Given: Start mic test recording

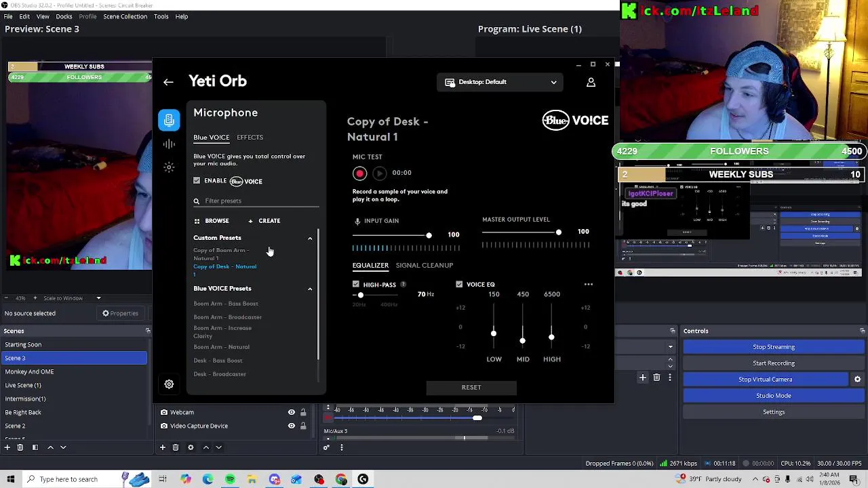Looking at the screenshot, I should [359, 174].
